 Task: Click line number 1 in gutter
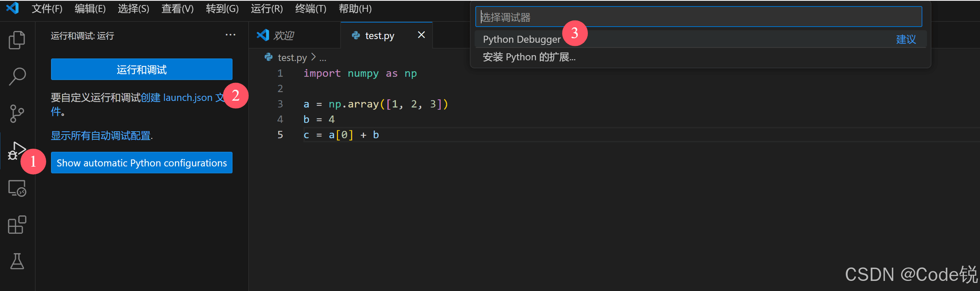click(x=280, y=73)
